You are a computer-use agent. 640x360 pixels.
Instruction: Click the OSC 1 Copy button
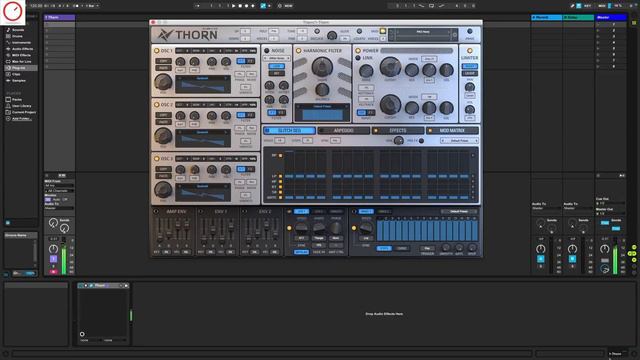[x=163, y=61]
